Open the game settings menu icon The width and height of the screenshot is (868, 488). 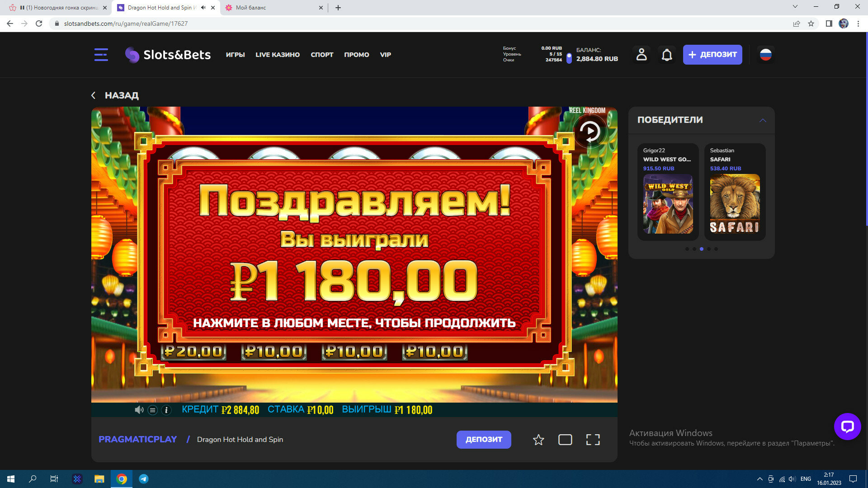[153, 410]
